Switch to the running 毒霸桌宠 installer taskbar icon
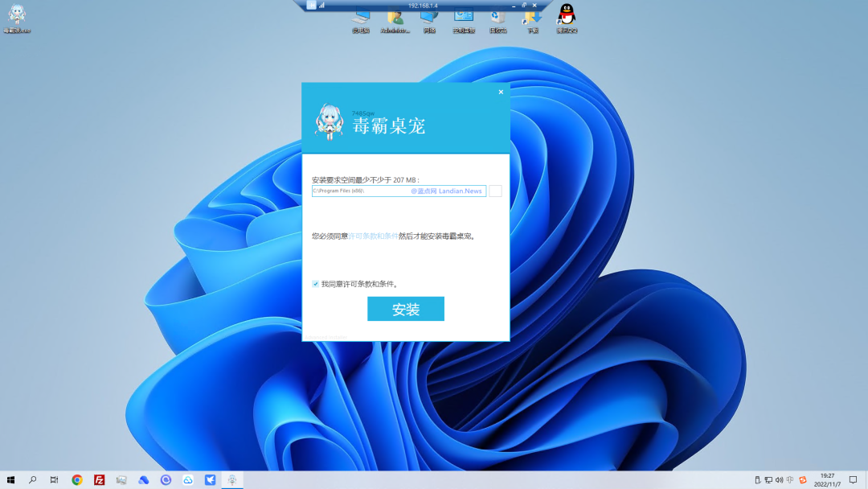The width and height of the screenshot is (868, 489). 232,480
